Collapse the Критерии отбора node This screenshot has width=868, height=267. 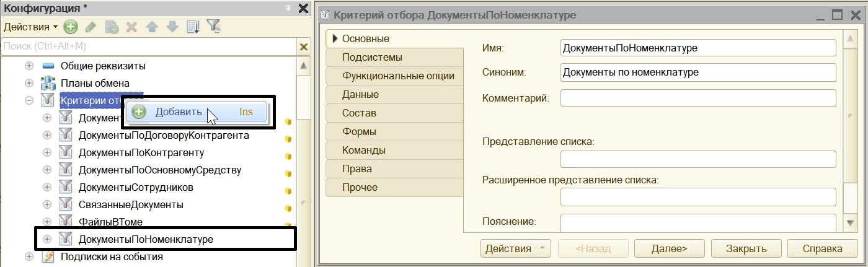pyautogui.click(x=29, y=100)
